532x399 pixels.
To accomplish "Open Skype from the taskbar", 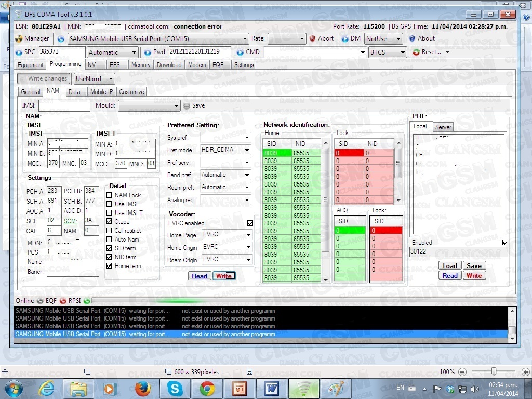I will (175, 389).
